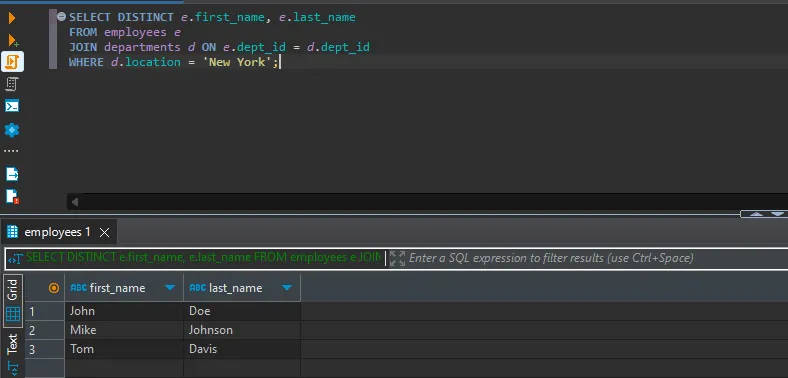Click the editor horizontal scrollbar left arrow
788x378 pixels.
pyautogui.click(x=75, y=202)
